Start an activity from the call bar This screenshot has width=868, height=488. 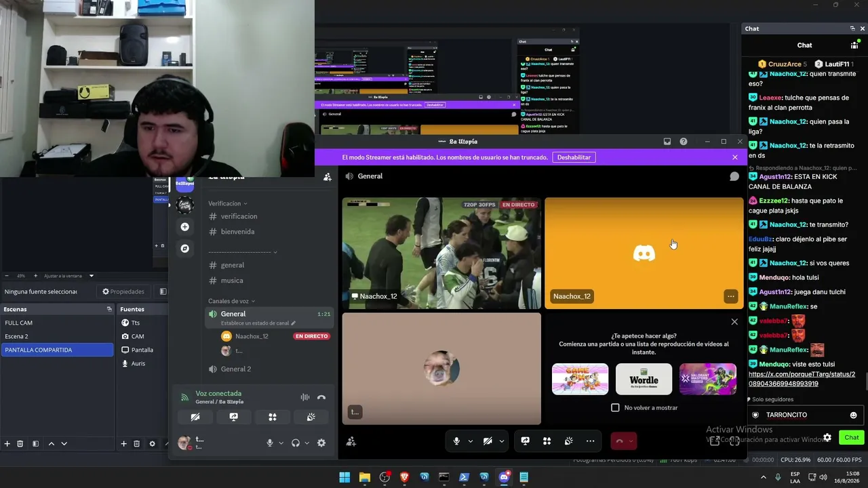547,441
